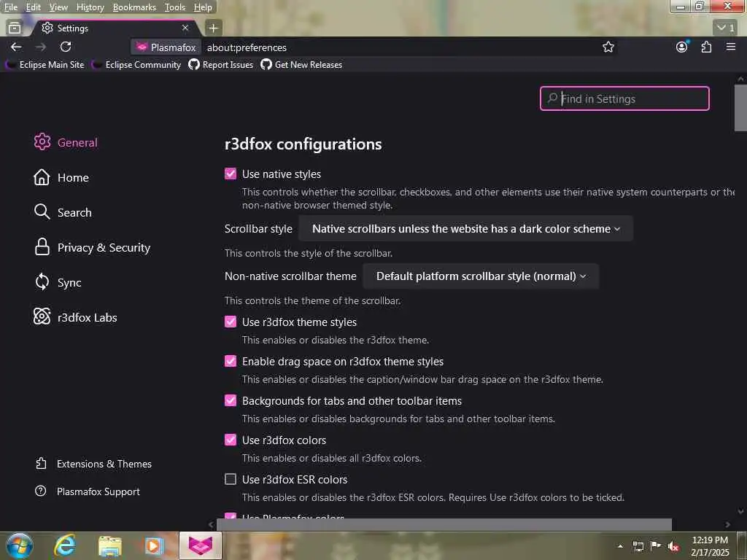Open the Help menu

(203, 7)
